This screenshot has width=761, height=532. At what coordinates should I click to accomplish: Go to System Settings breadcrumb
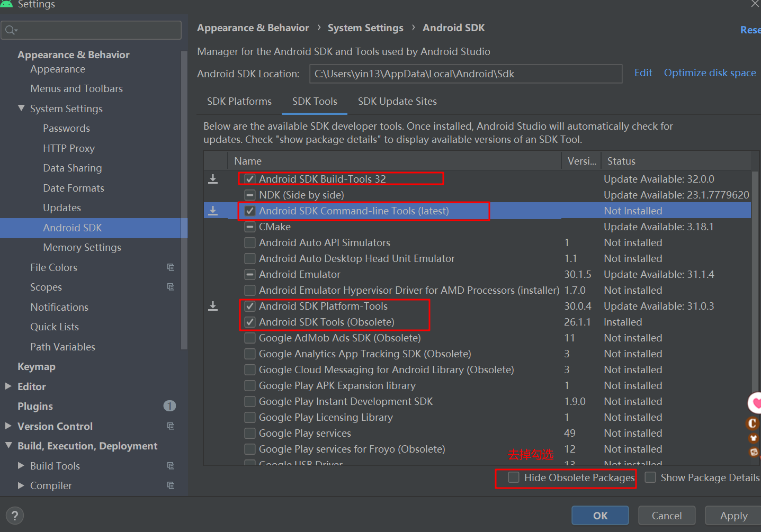[x=365, y=28]
